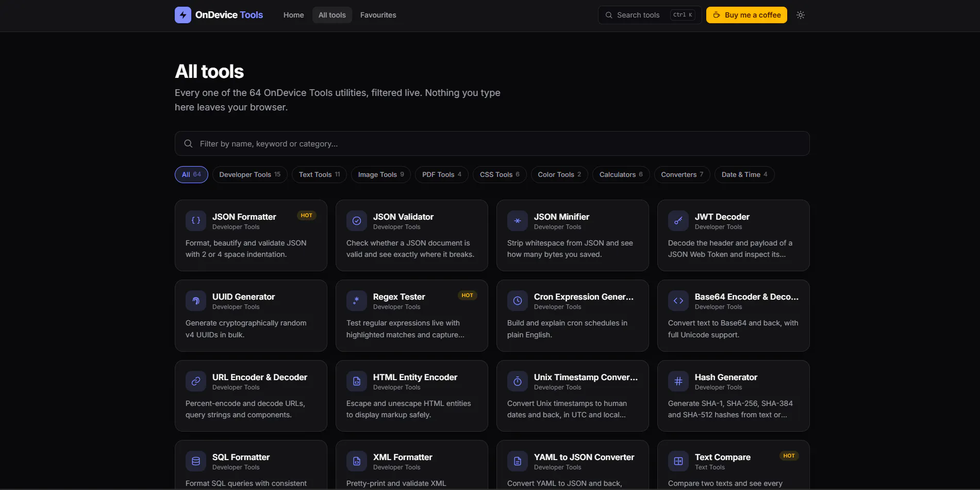Open the XML Formatter tool title
This screenshot has height=490, width=980.
[403, 457]
